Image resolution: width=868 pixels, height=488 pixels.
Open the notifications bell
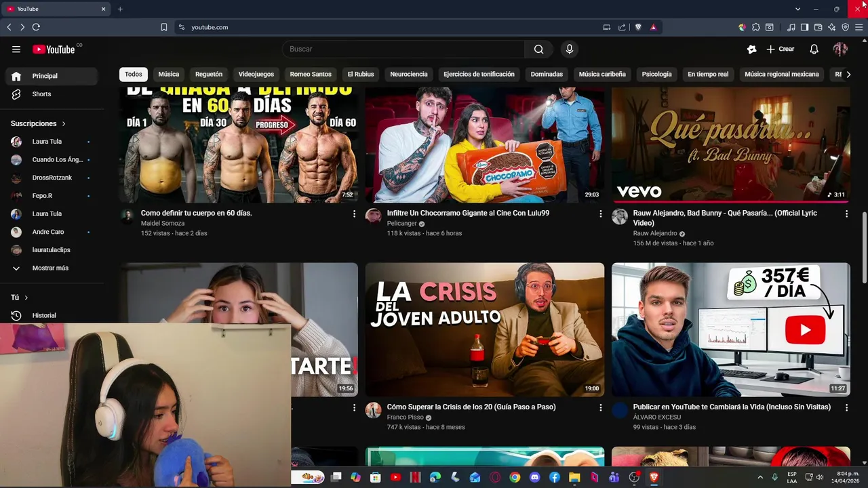(814, 49)
